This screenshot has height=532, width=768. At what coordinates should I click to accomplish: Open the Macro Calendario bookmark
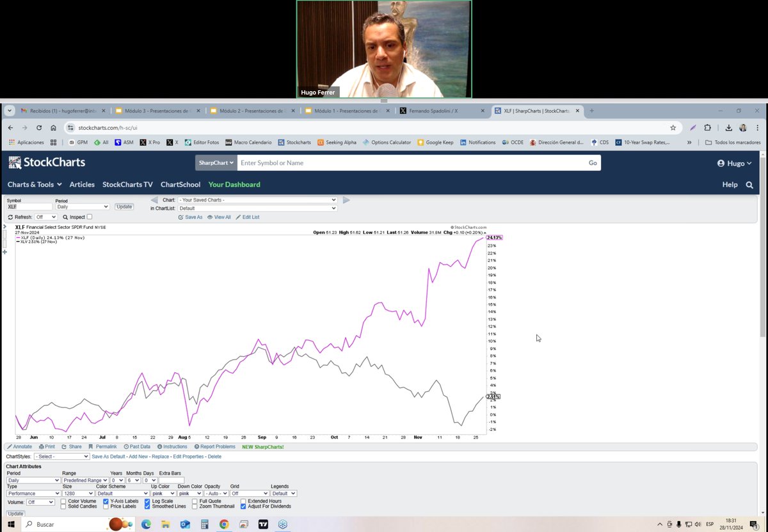(x=248, y=143)
